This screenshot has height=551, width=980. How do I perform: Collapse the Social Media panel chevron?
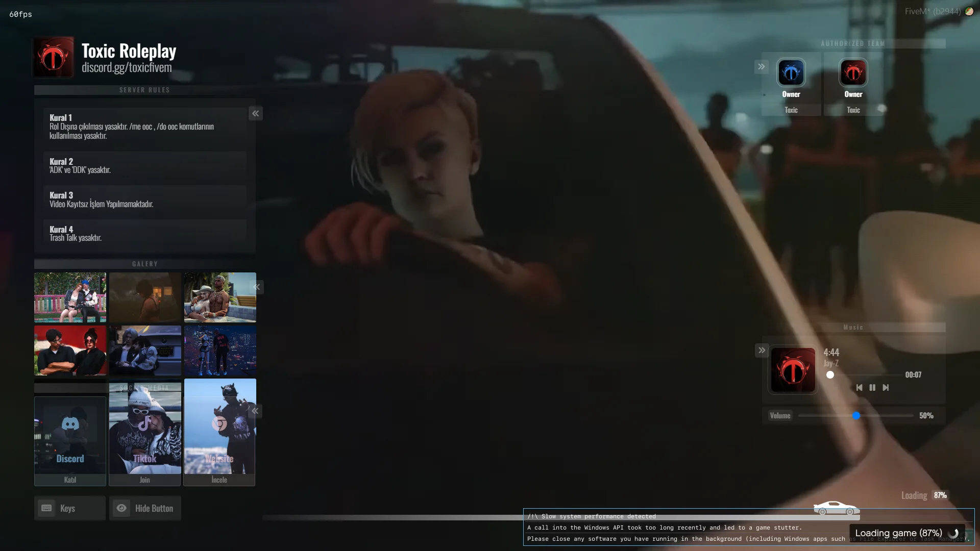pos(255,411)
